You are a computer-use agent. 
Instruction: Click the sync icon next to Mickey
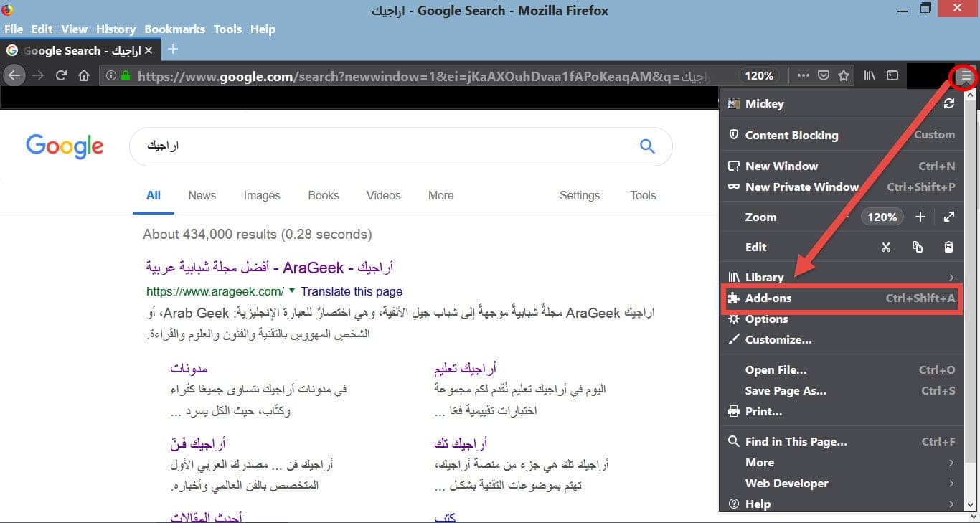(949, 103)
